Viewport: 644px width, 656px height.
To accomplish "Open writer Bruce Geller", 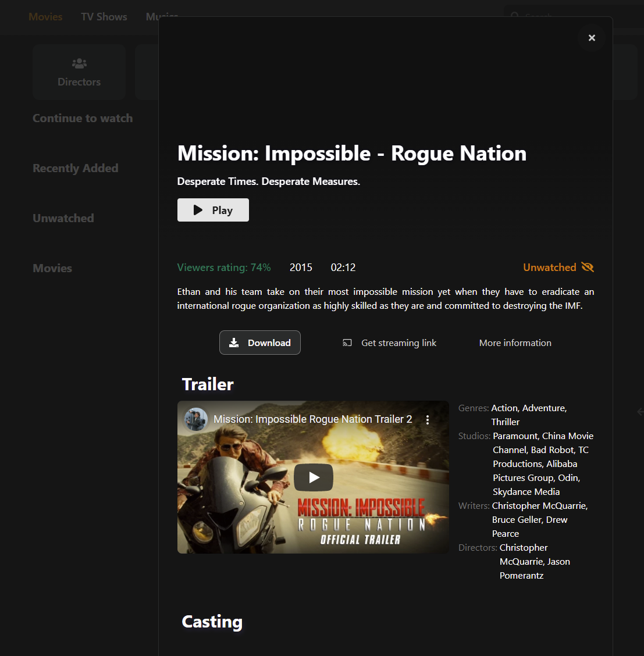I will pos(517,519).
